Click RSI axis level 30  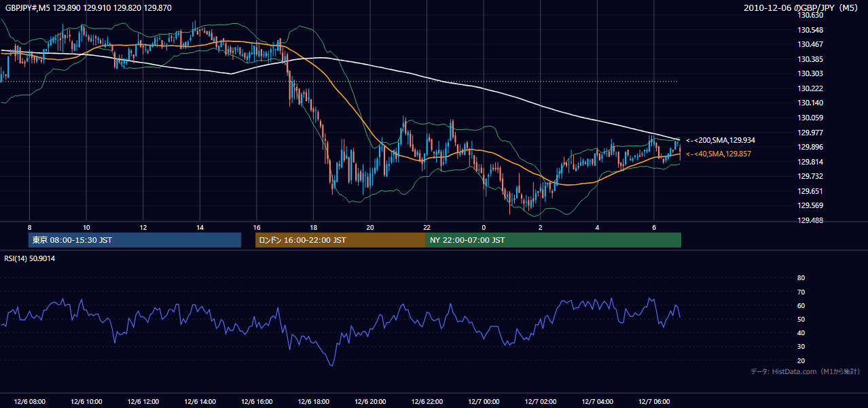801,347
